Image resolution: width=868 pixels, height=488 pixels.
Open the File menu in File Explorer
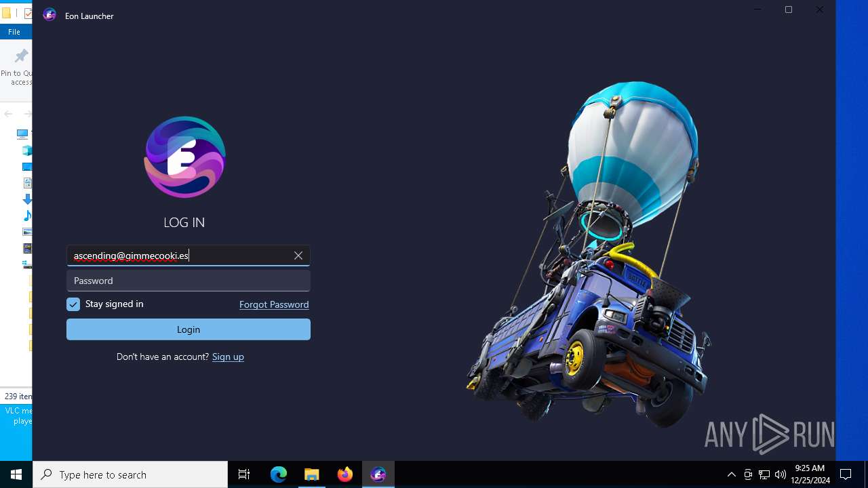14,32
